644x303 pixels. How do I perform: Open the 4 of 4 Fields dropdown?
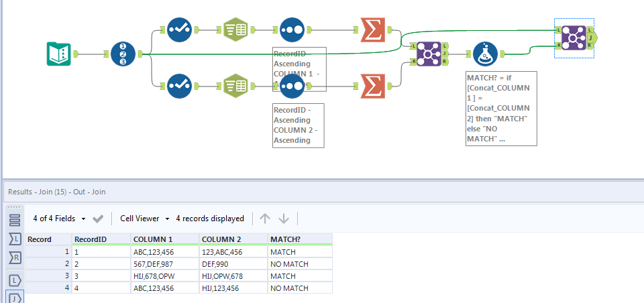click(x=60, y=219)
